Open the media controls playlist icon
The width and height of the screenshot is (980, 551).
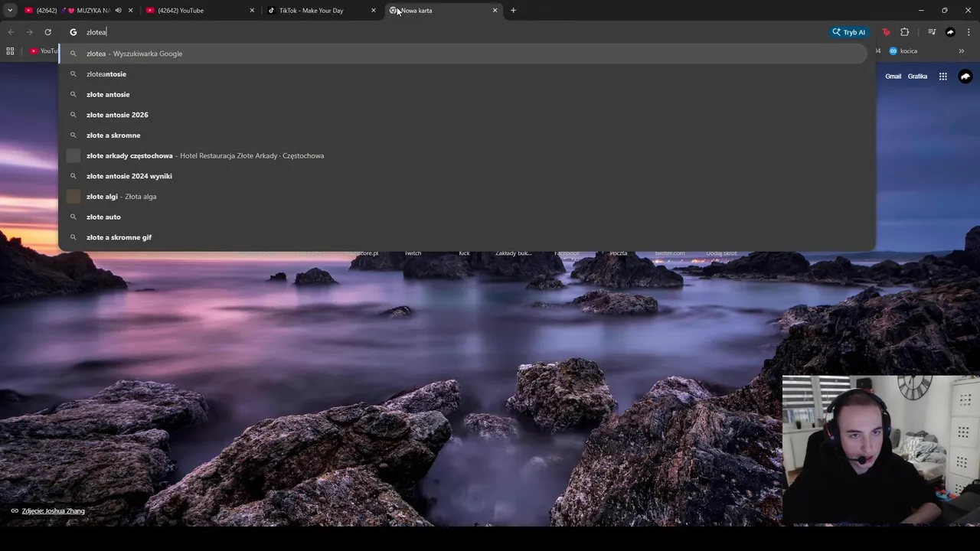[x=932, y=32]
